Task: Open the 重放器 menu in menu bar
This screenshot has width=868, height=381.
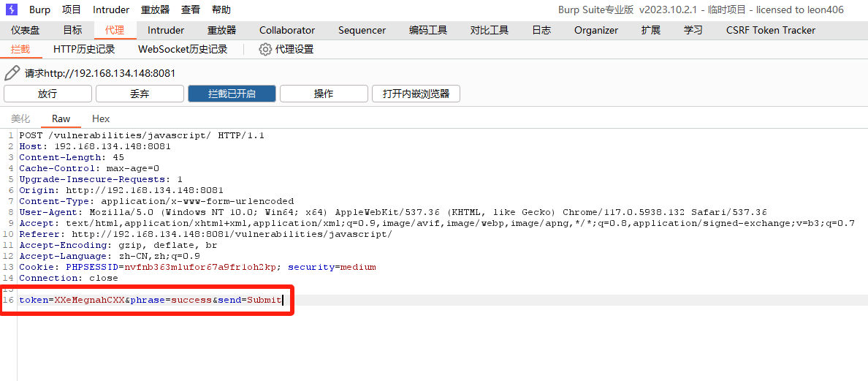Action: coord(155,10)
